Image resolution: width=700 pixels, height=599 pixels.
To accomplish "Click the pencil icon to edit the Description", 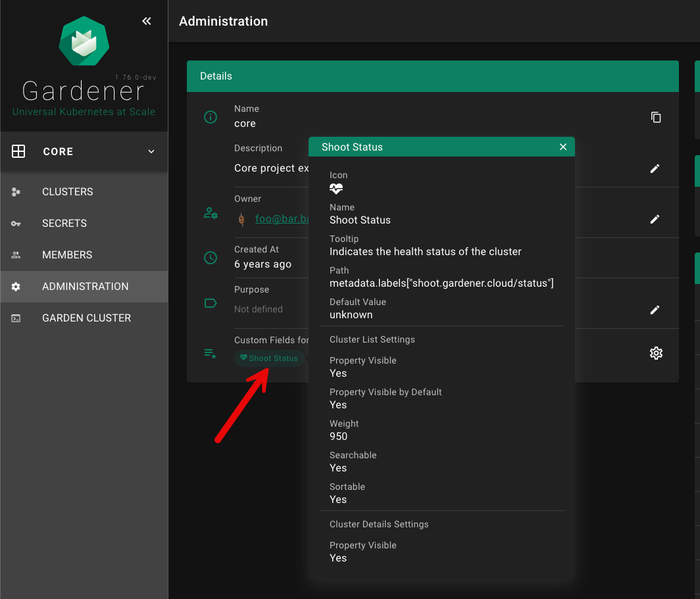I will (654, 168).
